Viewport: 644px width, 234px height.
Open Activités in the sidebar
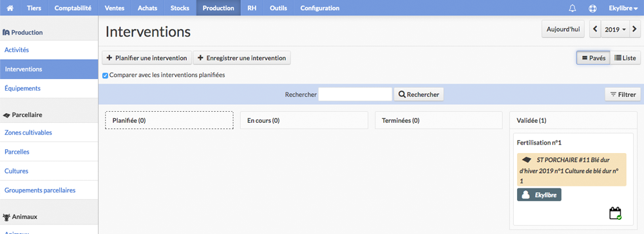(49, 50)
